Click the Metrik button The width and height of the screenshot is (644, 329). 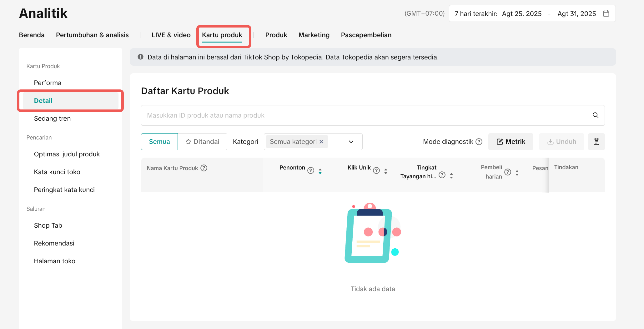tap(511, 142)
